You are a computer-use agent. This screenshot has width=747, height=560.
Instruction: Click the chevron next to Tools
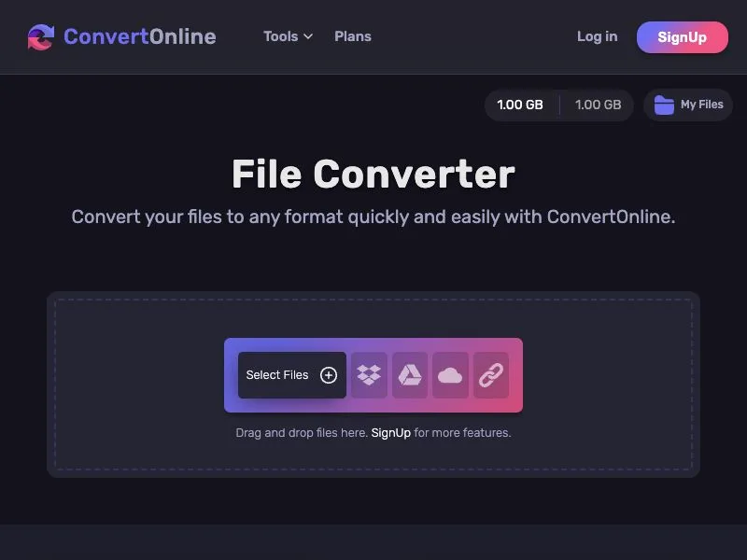(x=308, y=36)
